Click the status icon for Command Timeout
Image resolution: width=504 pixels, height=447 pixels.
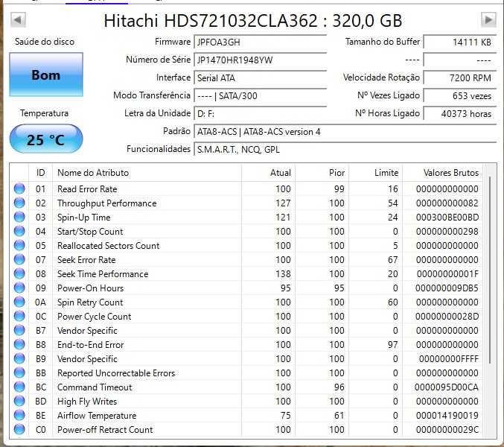tap(19, 387)
